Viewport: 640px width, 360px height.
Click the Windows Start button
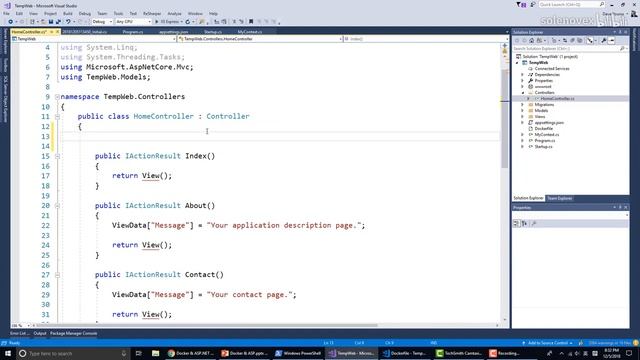(8, 353)
